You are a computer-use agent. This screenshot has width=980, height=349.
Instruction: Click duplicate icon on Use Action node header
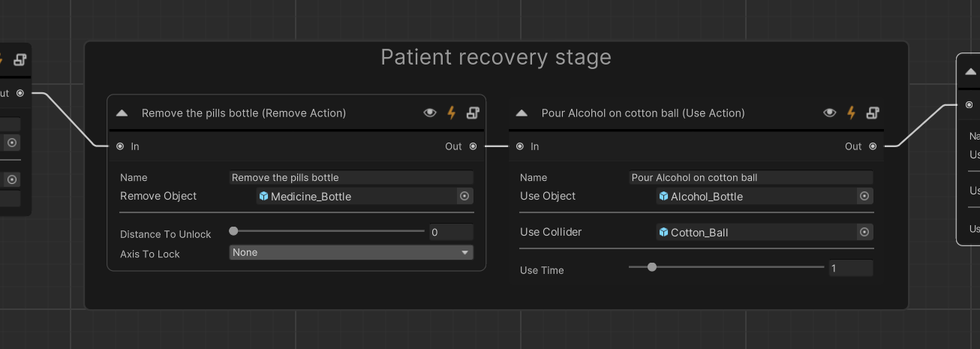point(873,113)
